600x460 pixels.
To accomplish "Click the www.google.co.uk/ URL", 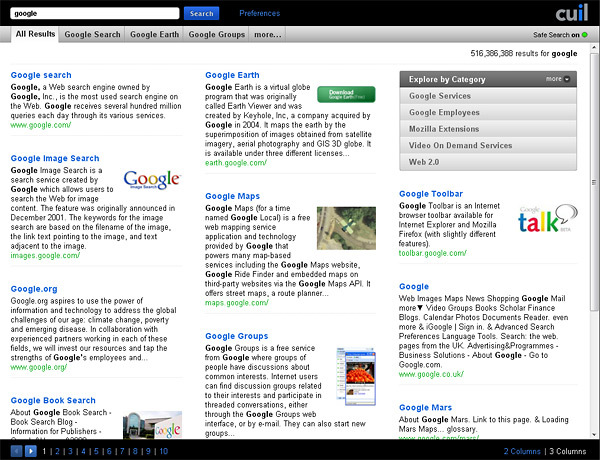I will (431, 374).
